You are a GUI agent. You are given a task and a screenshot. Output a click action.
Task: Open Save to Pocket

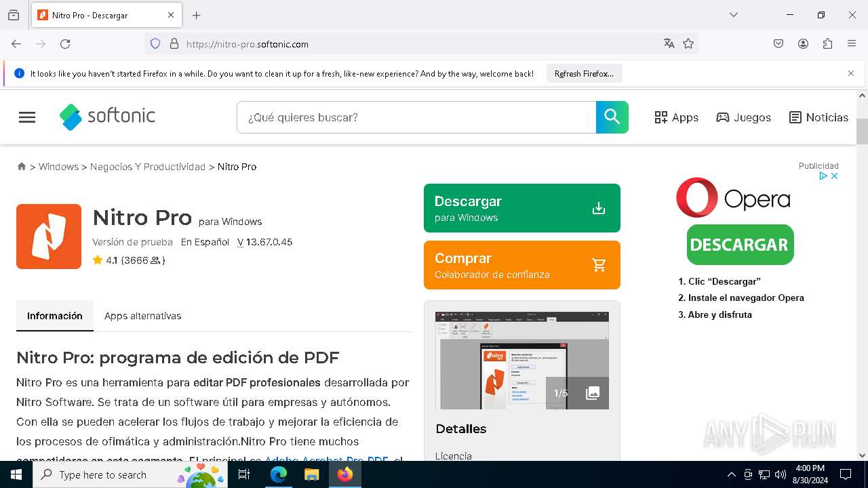778,44
